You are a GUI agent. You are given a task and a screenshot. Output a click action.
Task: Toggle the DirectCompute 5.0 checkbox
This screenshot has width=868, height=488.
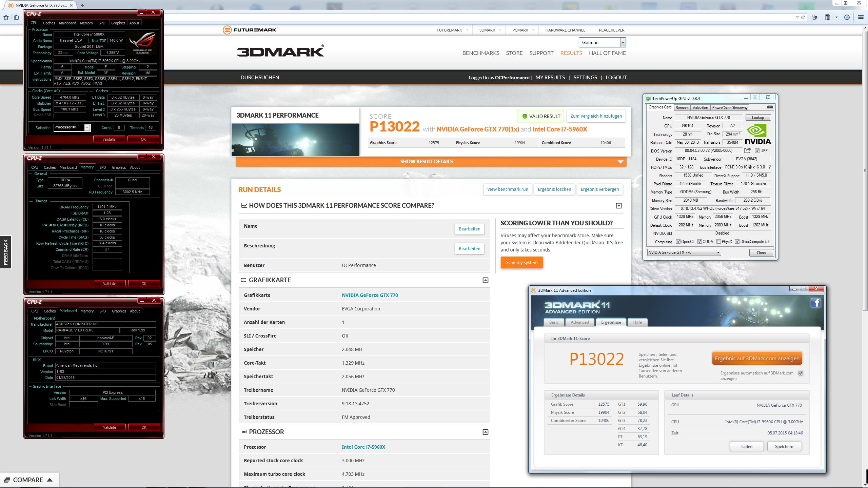tap(737, 242)
